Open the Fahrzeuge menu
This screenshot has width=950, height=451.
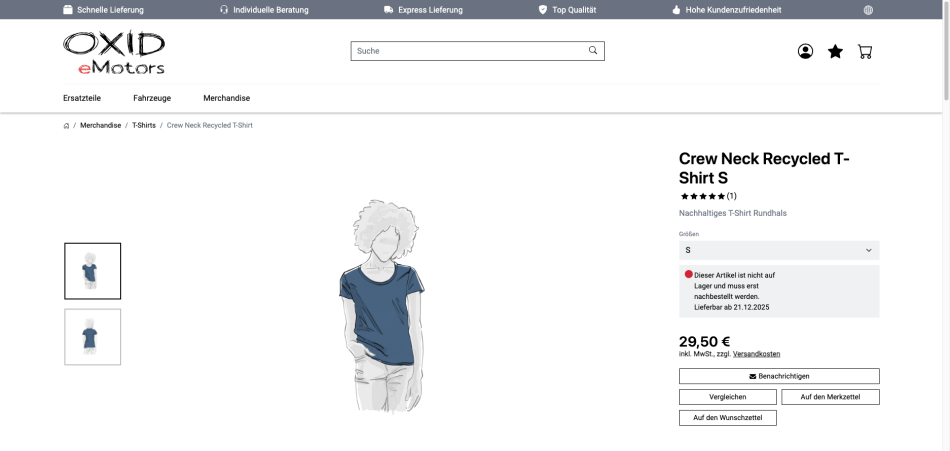pos(152,98)
